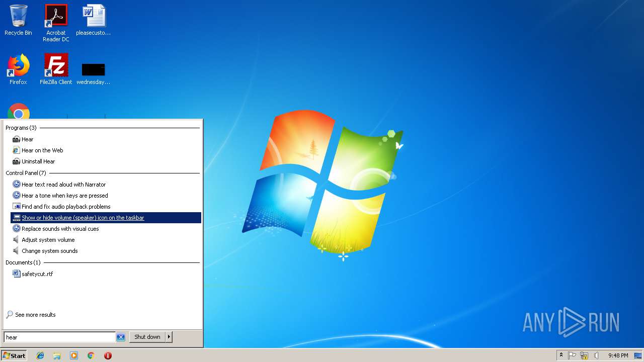This screenshot has height=362, width=644.
Task: Show hidden system tray icons
Action: [561, 355]
